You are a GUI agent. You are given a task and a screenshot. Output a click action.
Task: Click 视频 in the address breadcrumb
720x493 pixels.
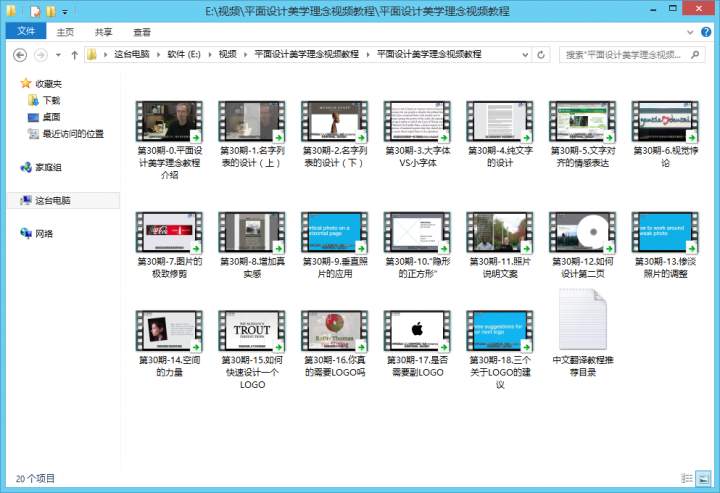(x=228, y=54)
